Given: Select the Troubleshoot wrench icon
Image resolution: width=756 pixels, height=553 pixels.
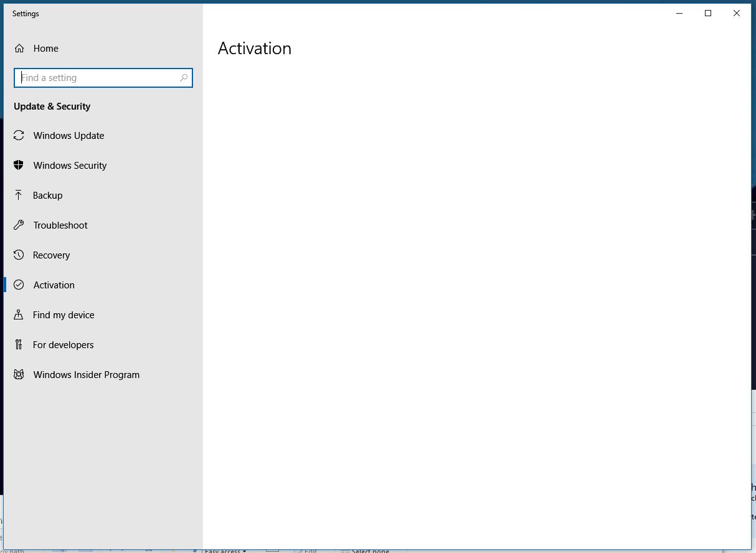Looking at the screenshot, I should pos(19,225).
